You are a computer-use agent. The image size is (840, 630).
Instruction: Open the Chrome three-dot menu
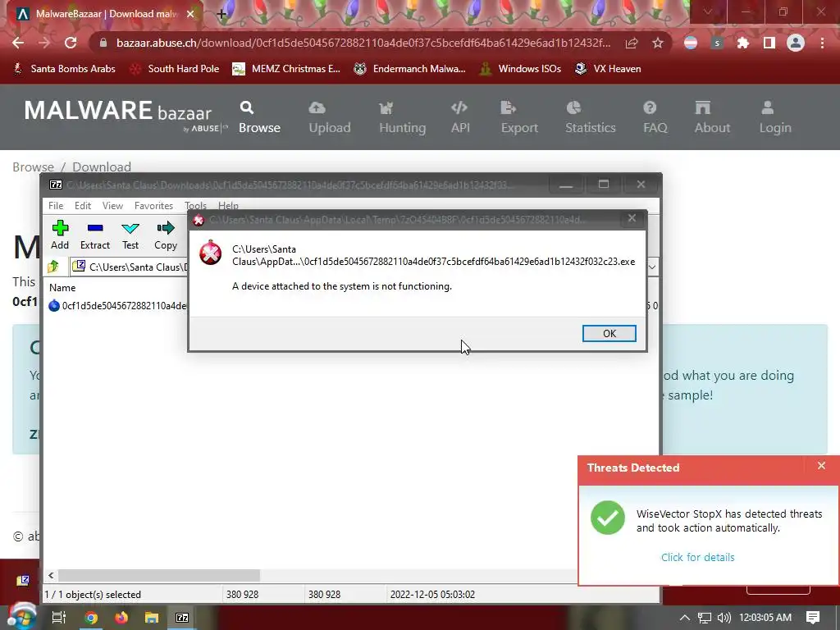coord(822,43)
